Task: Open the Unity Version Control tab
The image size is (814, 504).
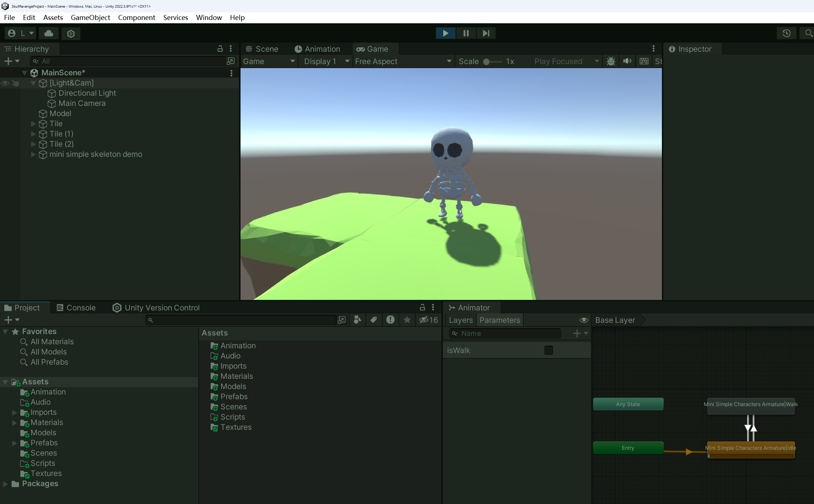Action: [156, 307]
